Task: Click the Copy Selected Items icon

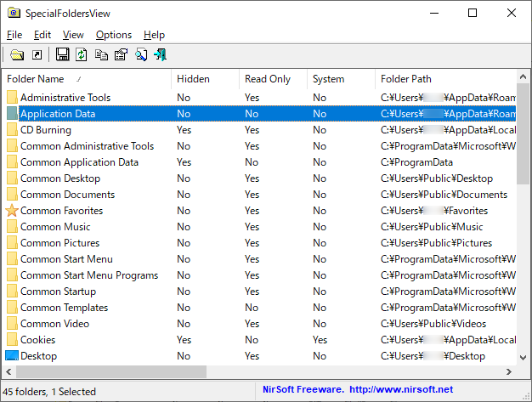Action: click(x=101, y=55)
